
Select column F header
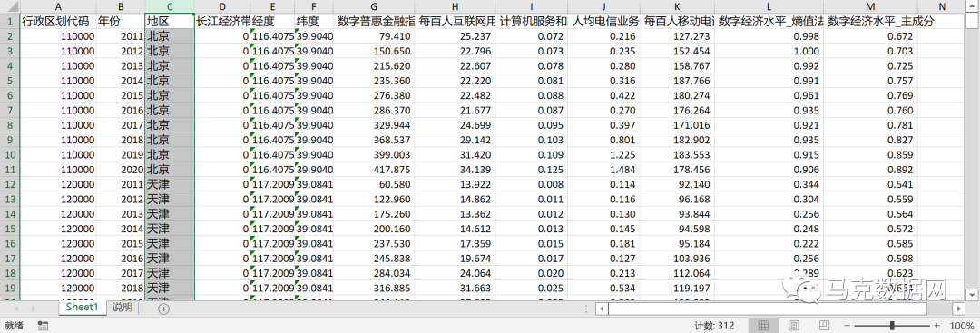pyautogui.click(x=314, y=6)
